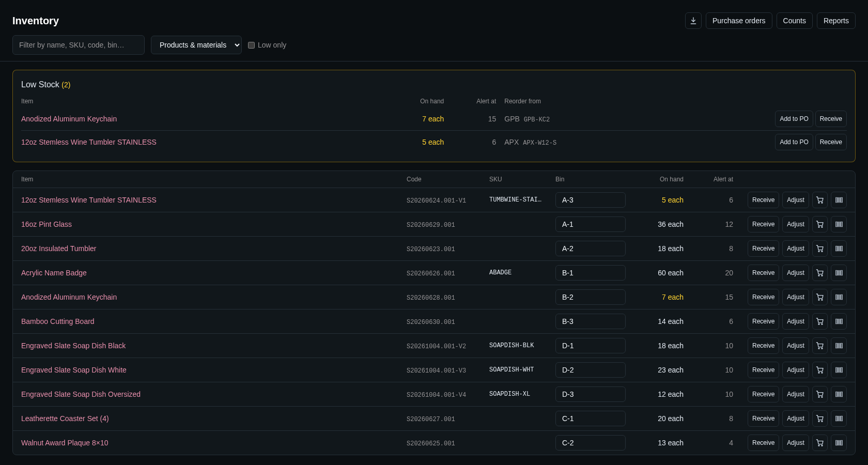Focus the filter by name search field
Image resolution: width=868 pixels, height=465 pixels.
tap(79, 45)
